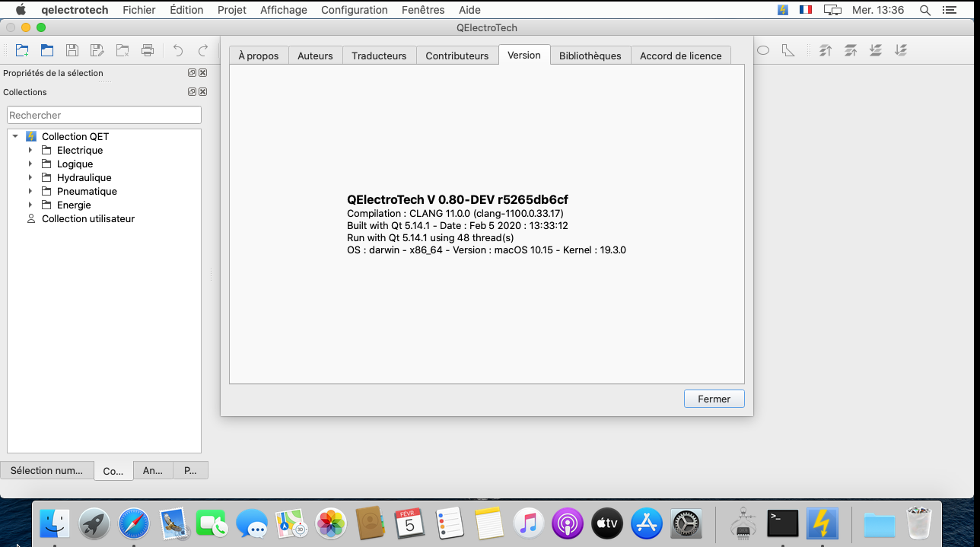This screenshot has height=547, width=980.
Task: Expand the Logique folder
Action: click(30, 164)
